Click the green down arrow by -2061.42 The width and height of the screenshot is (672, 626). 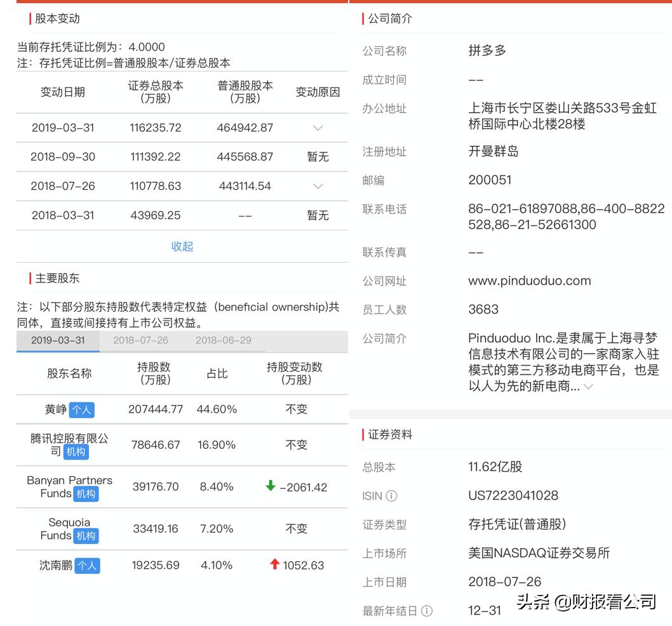coord(271,486)
